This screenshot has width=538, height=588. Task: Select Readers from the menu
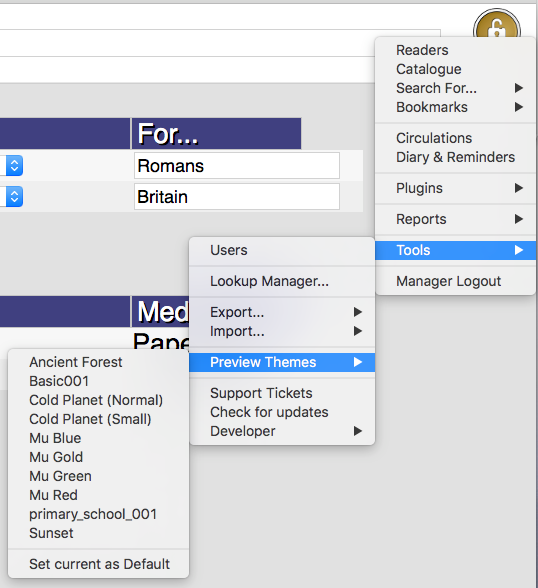click(422, 50)
